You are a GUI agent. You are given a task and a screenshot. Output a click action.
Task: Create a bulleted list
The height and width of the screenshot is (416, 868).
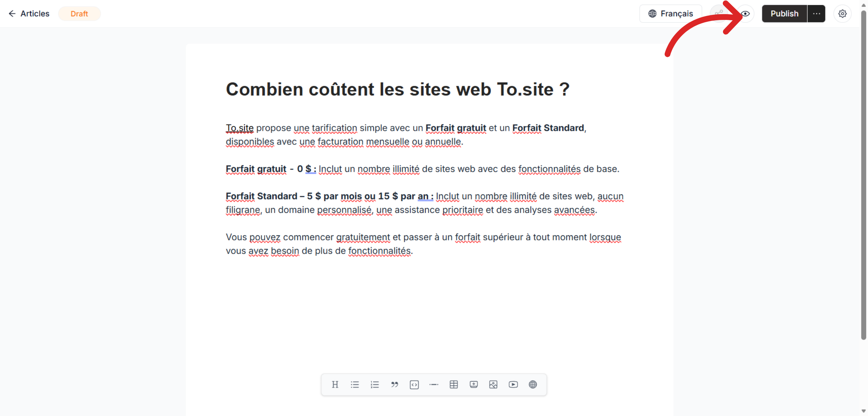(355, 385)
